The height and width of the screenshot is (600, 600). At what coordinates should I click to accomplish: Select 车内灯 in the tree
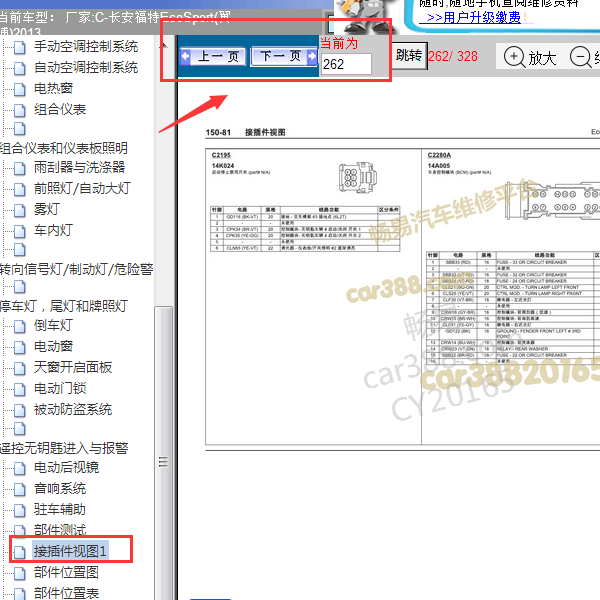pos(53,230)
